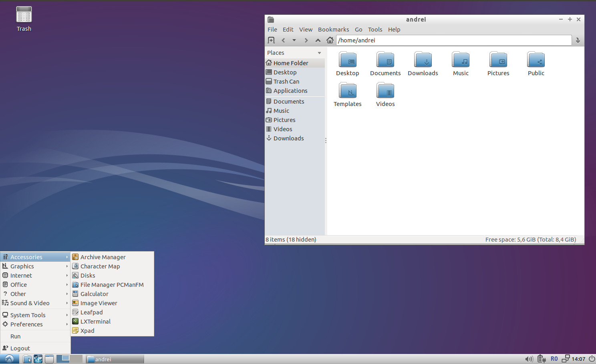Click the /home/andrei path field

pyautogui.click(x=453, y=40)
